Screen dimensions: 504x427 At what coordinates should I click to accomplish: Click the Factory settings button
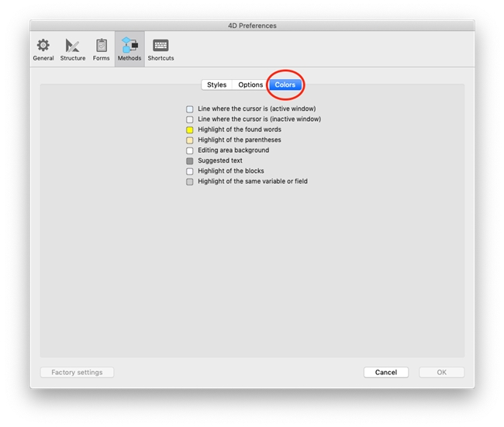pos(77,373)
